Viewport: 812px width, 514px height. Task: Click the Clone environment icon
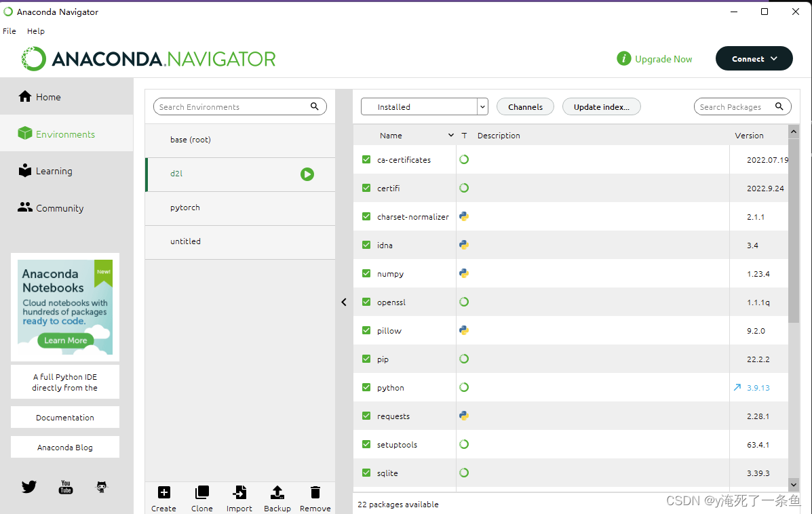(202, 492)
